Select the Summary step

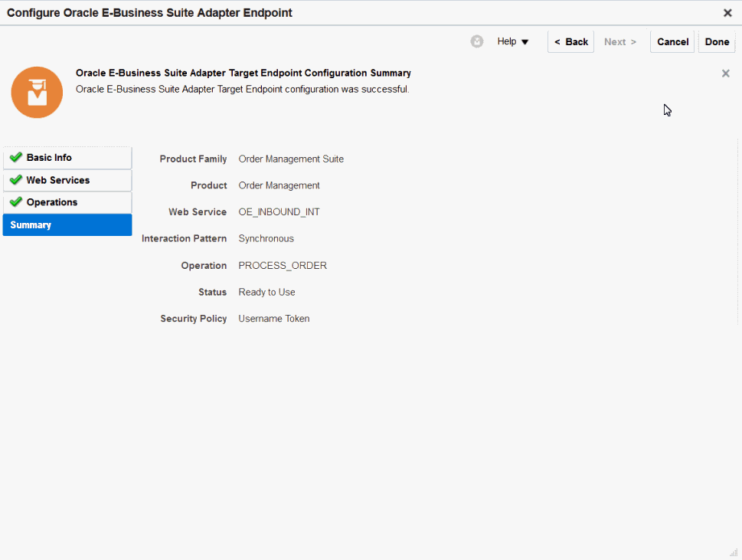click(67, 225)
